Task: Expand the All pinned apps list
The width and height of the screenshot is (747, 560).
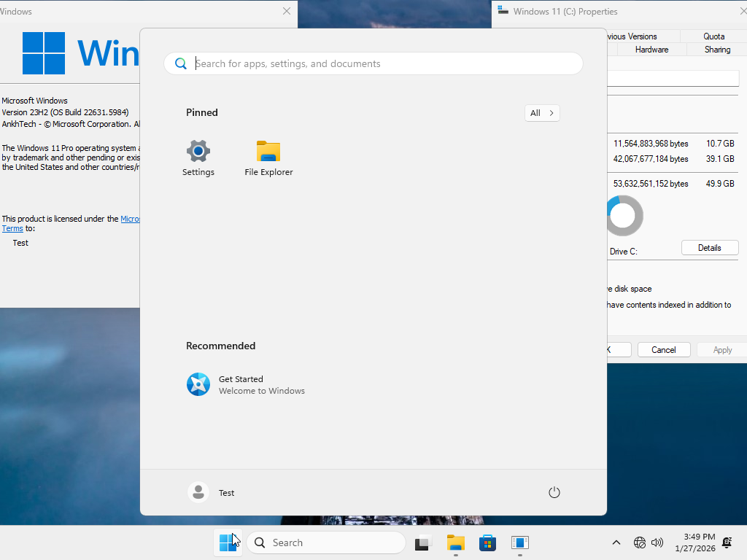Action: point(542,113)
